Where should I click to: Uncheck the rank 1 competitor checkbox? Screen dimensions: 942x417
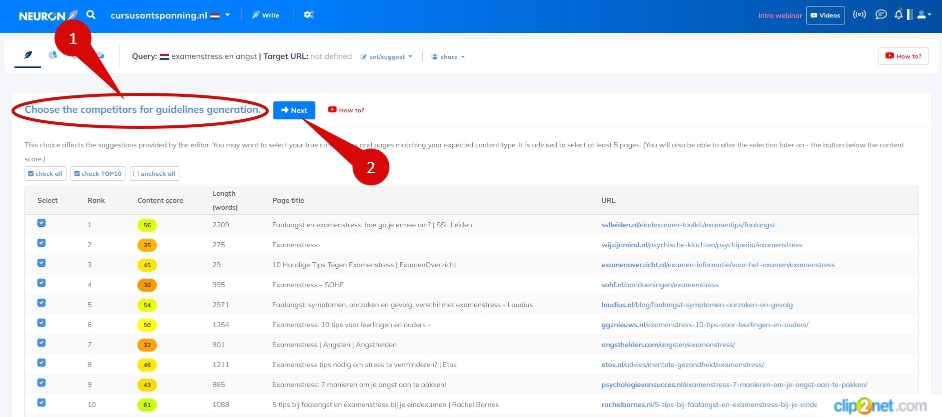pos(41,224)
